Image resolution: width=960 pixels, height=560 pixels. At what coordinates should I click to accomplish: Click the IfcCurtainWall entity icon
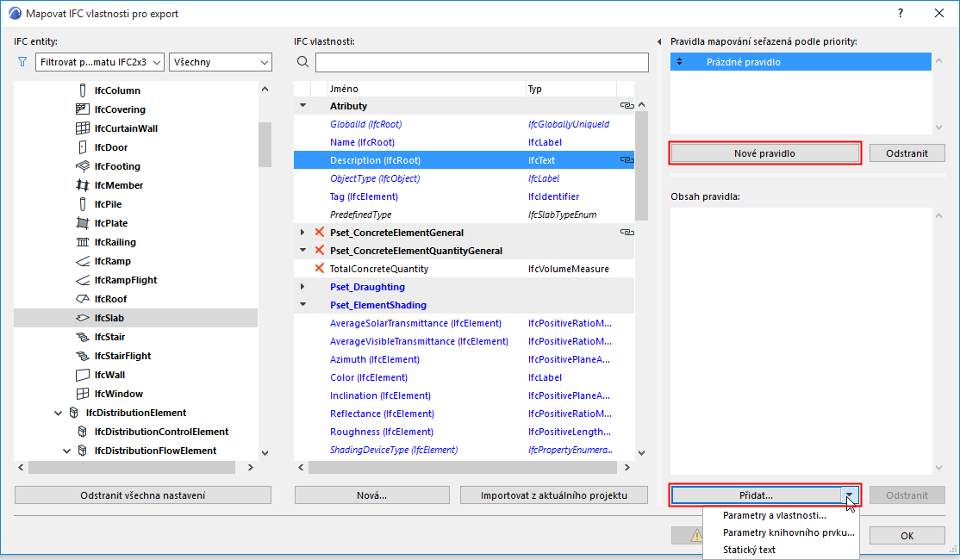[83, 128]
